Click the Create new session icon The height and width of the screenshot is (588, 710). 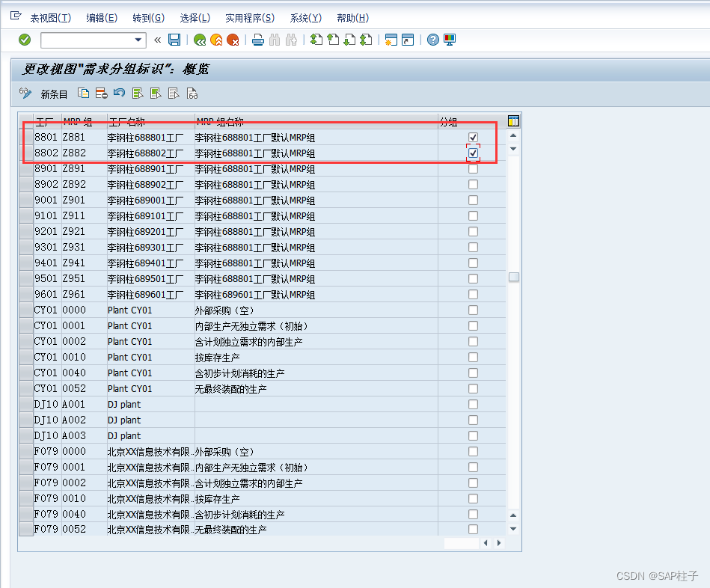[391, 40]
